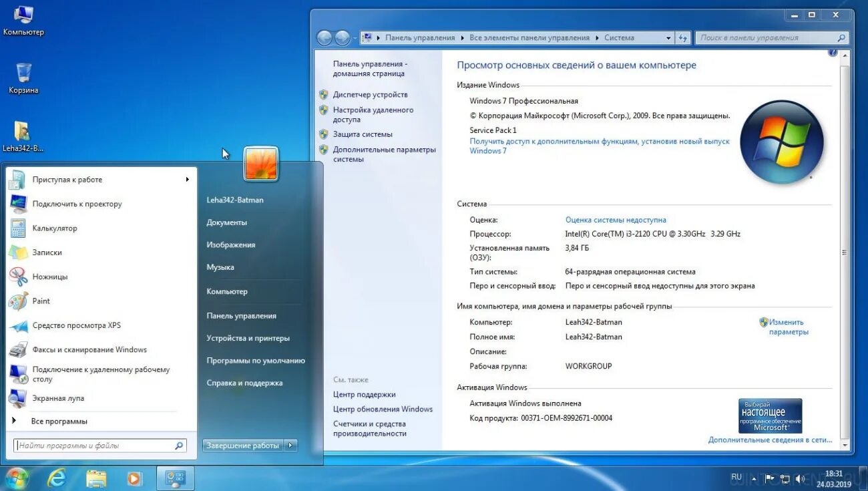Open help question mark icon
Image resolution: width=868 pixels, height=491 pixels.
click(x=833, y=52)
